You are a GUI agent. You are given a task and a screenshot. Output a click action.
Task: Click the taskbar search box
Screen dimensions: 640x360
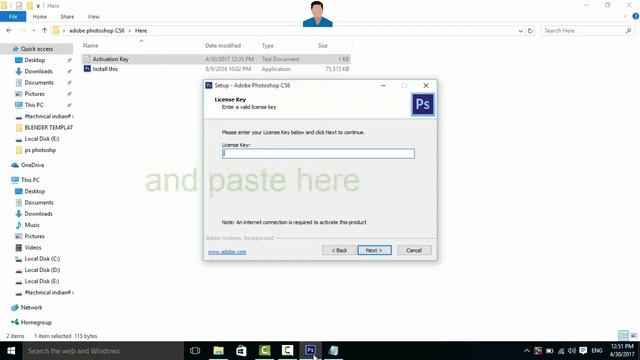[103, 351]
